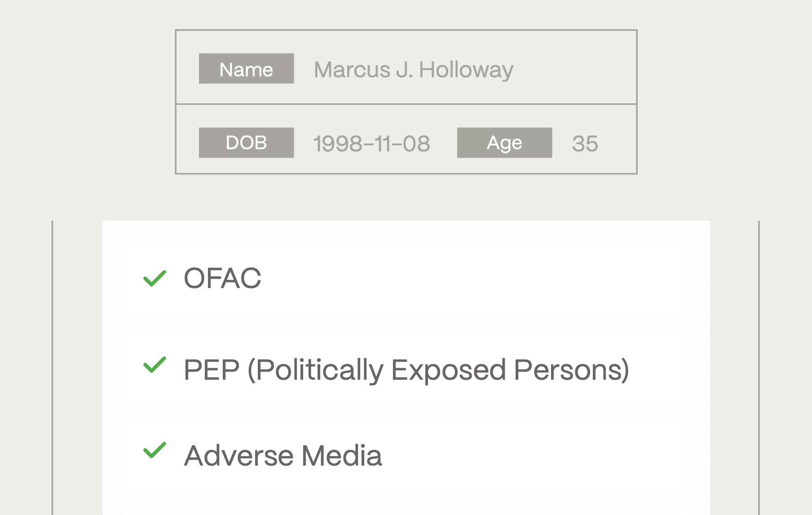812x515 pixels.
Task: Click the Age value 35
Action: [x=586, y=143]
